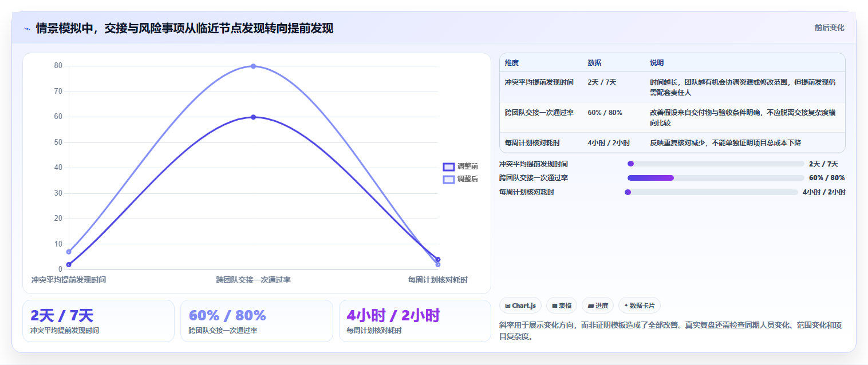Click table row name 跨团队交接一次通过率
Viewport: 868px width, 365px height.
click(x=539, y=113)
